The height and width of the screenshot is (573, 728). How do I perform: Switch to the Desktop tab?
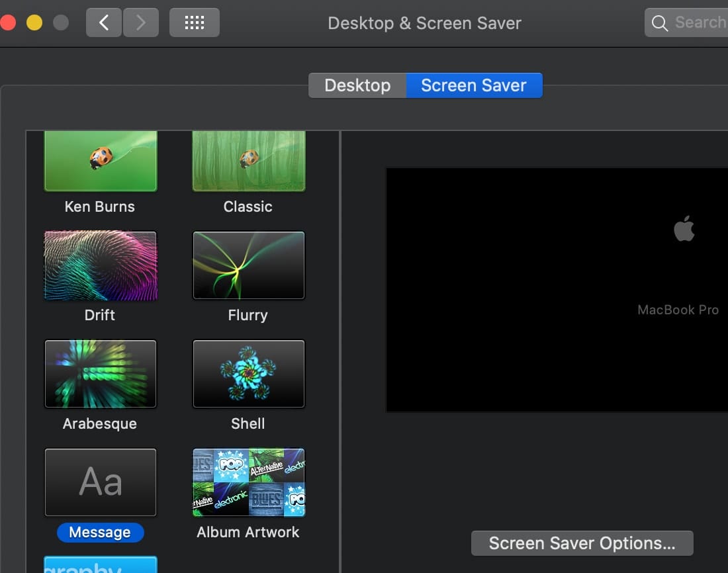tap(357, 85)
